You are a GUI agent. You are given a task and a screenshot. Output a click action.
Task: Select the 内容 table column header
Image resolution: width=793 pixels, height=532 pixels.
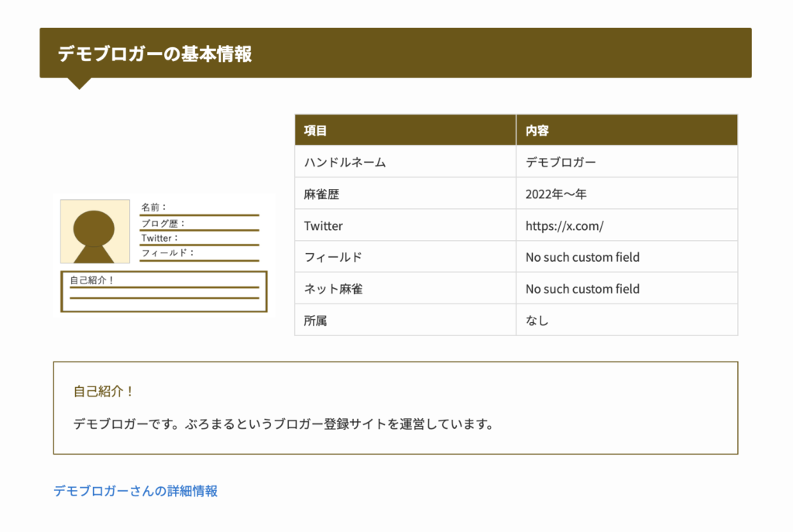point(537,131)
